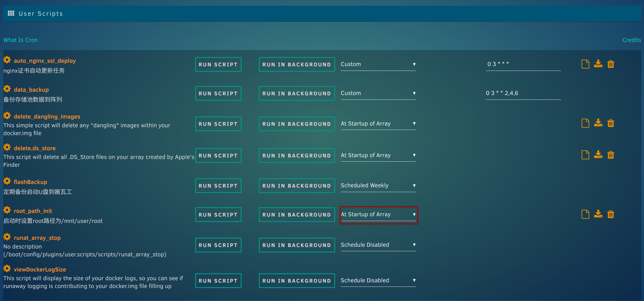The width and height of the screenshot is (644, 301).
Task: Click the download icon in root_path_init row
Action: coord(598,214)
